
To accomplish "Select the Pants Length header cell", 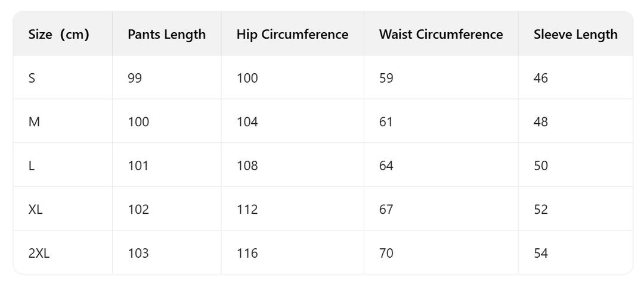I will coord(166,35).
